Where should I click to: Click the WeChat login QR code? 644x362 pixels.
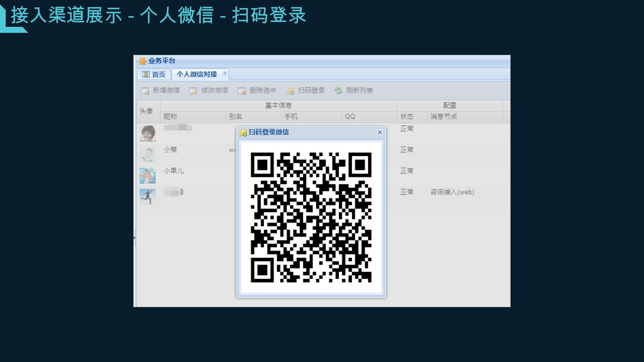click(x=311, y=217)
